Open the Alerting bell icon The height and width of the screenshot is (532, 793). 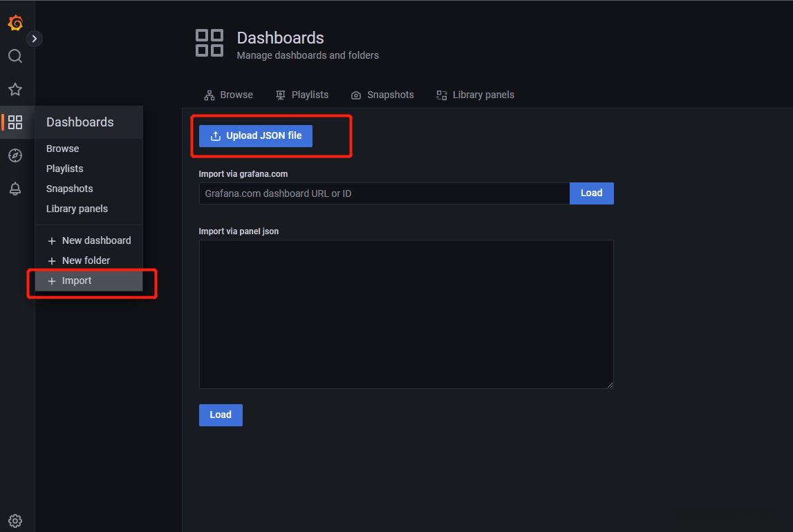pos(15,189)
